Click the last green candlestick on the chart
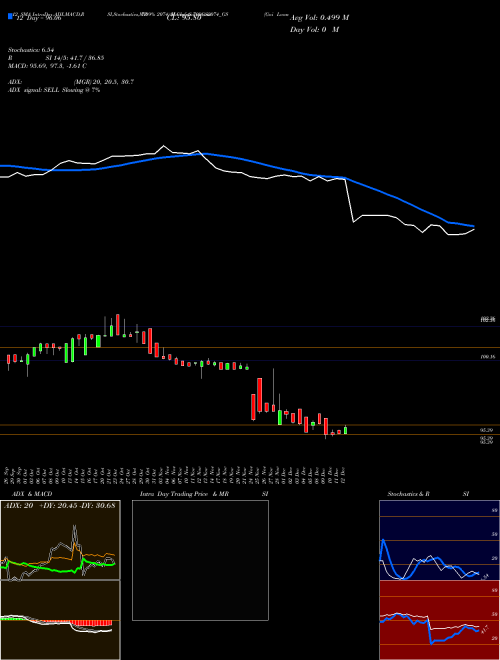500x660 pixels. point(346,430)
